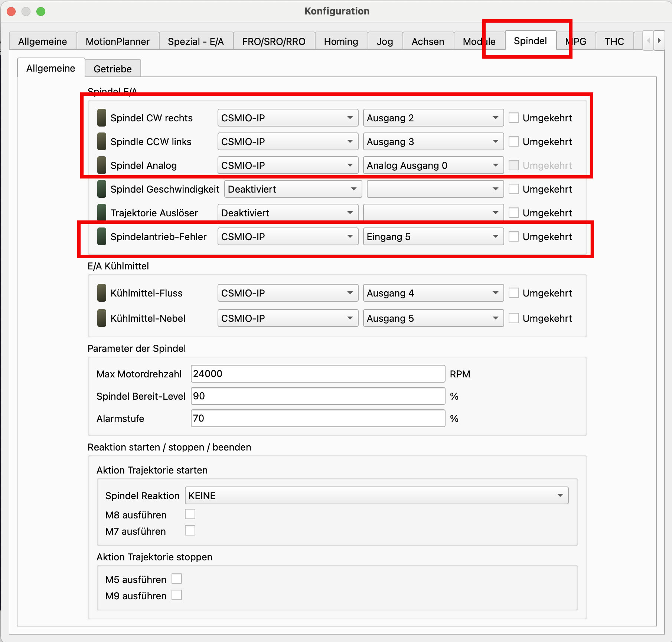Screen dimensions: 672x642
Task: Click the Spindel Geschwindigkeit status LED
Action: (x=101, y=189)
